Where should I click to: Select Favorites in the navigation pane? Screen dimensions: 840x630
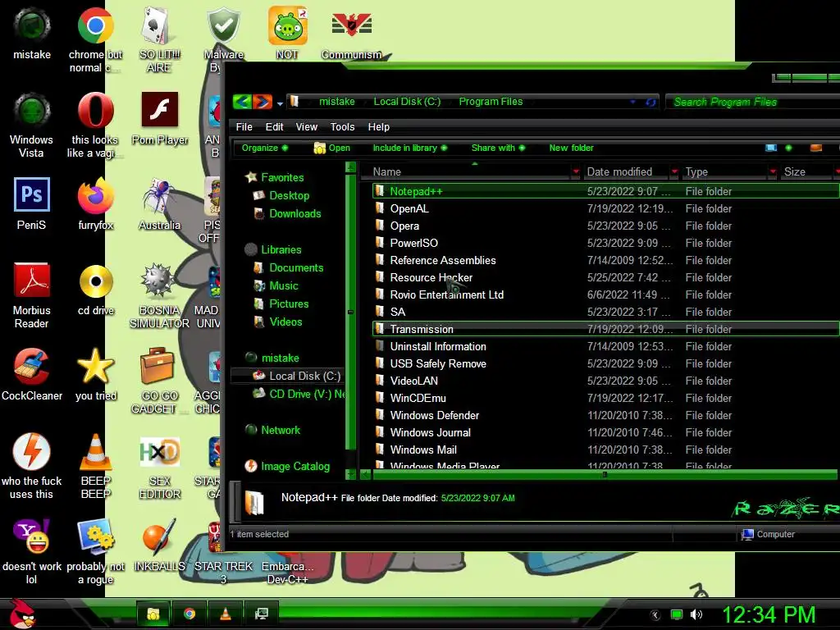[282, 177]
